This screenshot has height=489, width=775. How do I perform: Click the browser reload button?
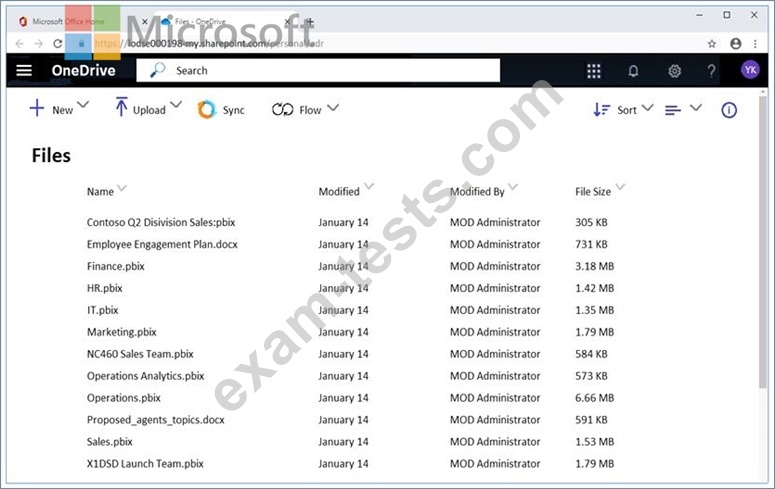point(58,44)
